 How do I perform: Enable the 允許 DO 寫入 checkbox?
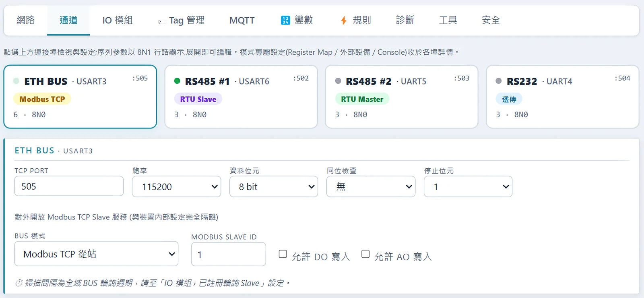tap(283, 254)
